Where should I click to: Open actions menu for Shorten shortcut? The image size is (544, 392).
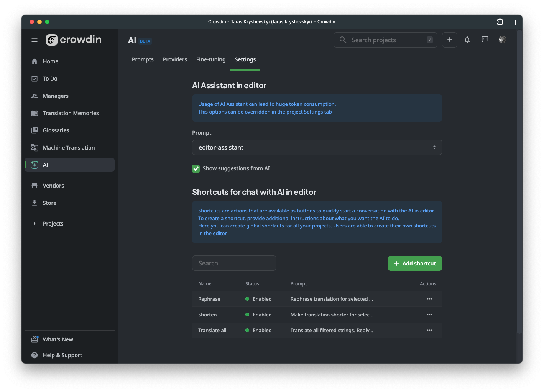tap(430, 315)
